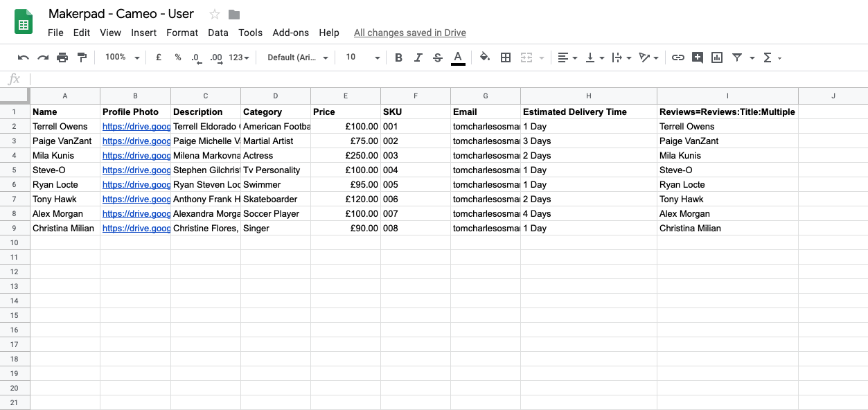This screenshot has height=410, width=868.
Task: Insert link using the chain icon
Action: point(678,57)
